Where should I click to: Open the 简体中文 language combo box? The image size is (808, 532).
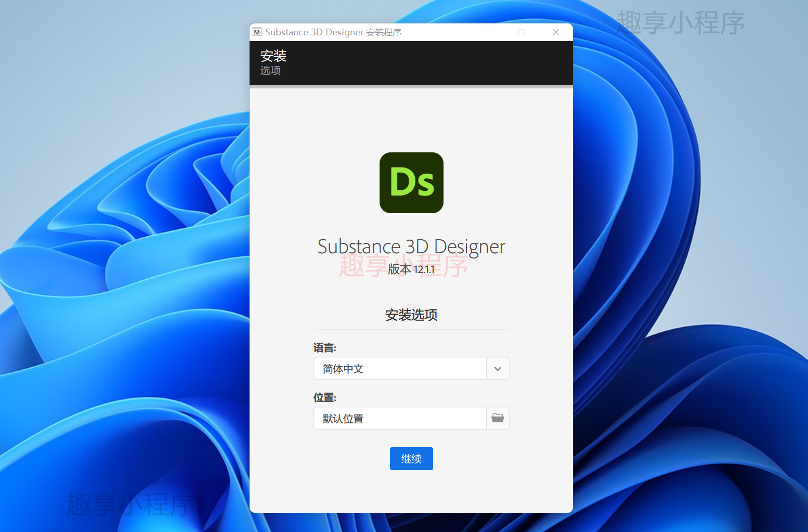[x=411, y=368]
